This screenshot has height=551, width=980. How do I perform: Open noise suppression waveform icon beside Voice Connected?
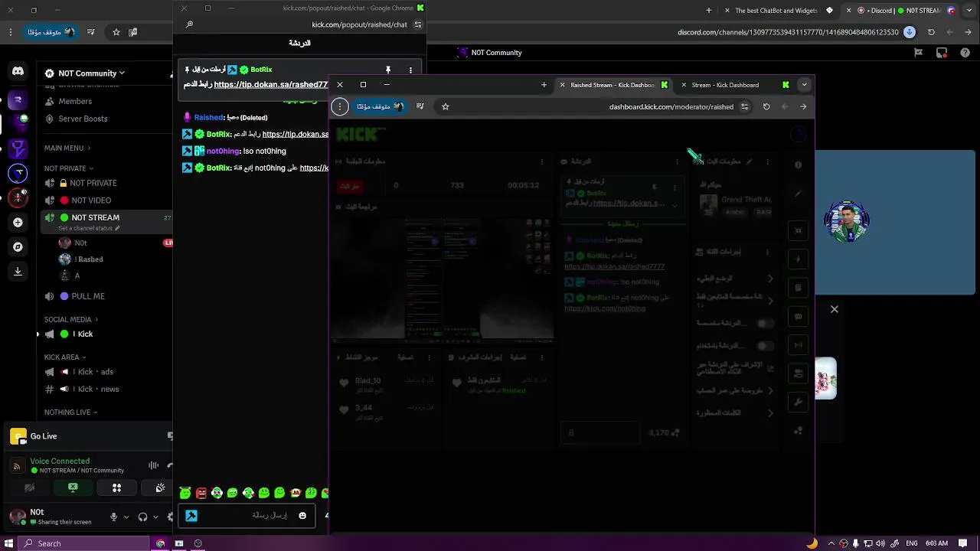click(x=154, y=465)
